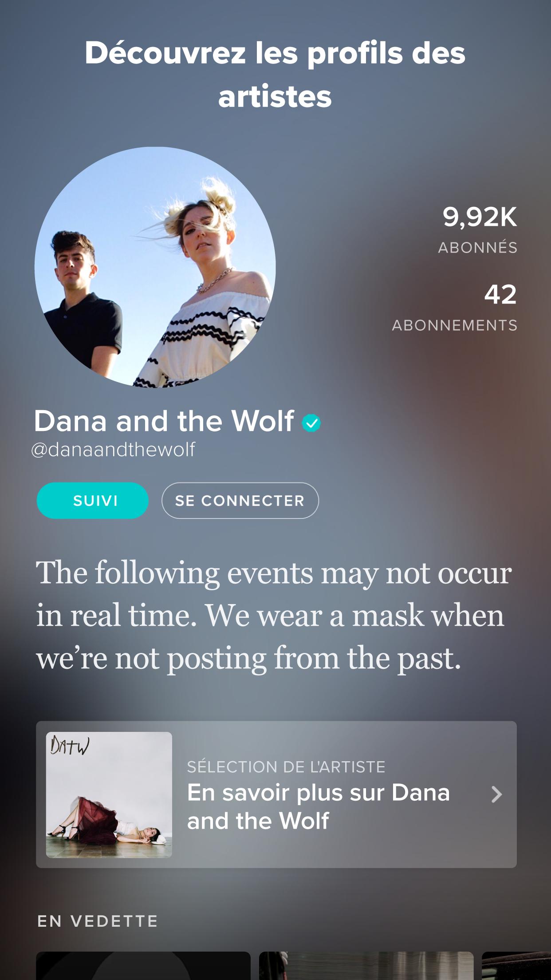Tap the SÉLECTION DE L'ARTISTE label
551x980 pixels.
click(286, 767)
